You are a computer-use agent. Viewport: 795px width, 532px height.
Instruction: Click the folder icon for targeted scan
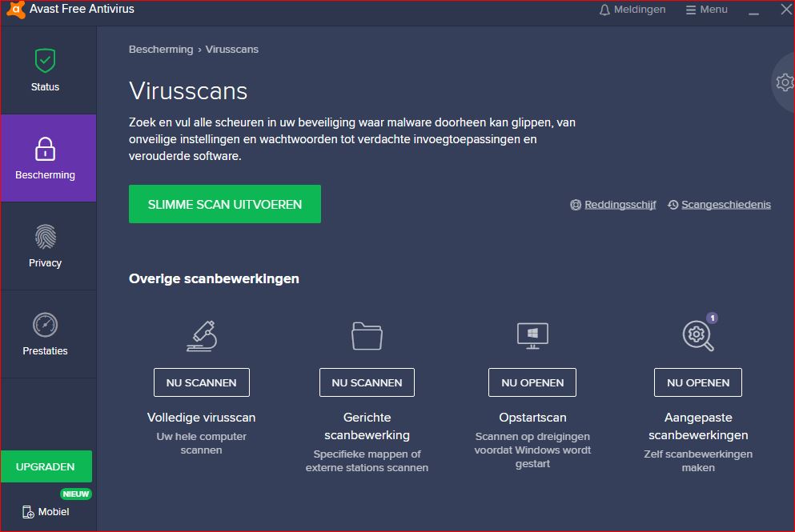(367, 336)
